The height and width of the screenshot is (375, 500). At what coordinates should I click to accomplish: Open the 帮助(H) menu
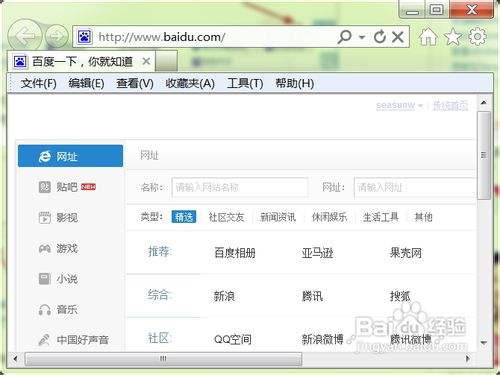(x=295, y=83)
